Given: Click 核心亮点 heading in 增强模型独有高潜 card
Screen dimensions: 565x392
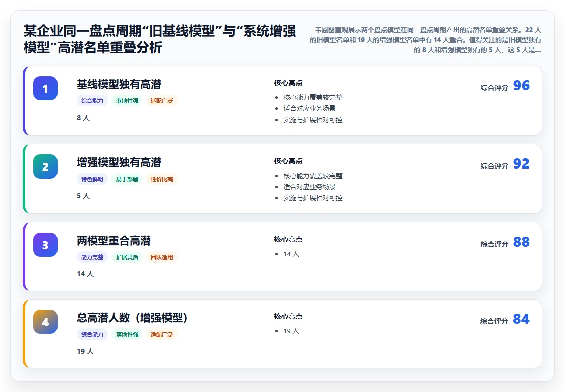Looking at the screenshot, I should (x=288, y=161).
